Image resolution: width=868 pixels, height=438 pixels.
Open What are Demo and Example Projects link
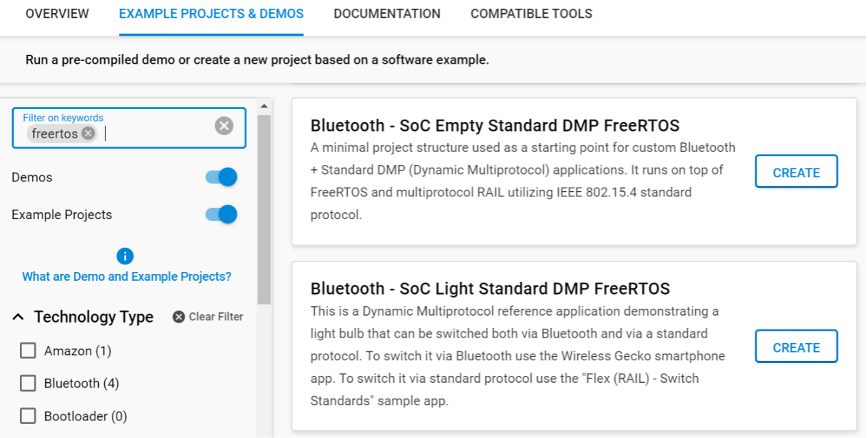pos(127,277)
